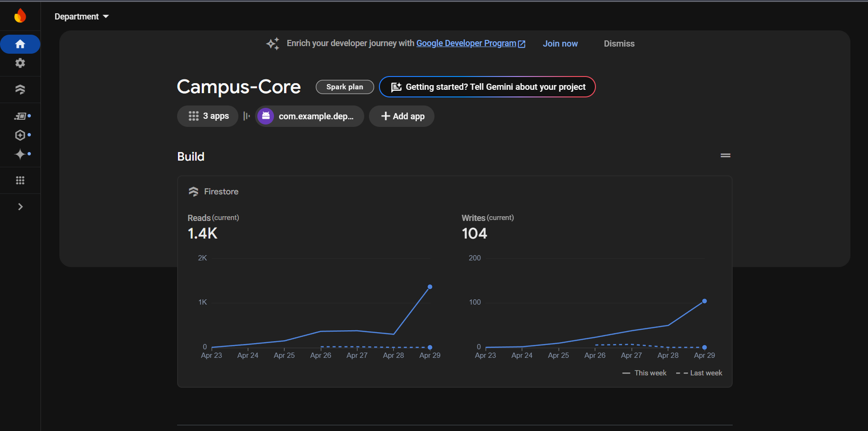Expand the sidebar navigation chevron

(20, 207)
